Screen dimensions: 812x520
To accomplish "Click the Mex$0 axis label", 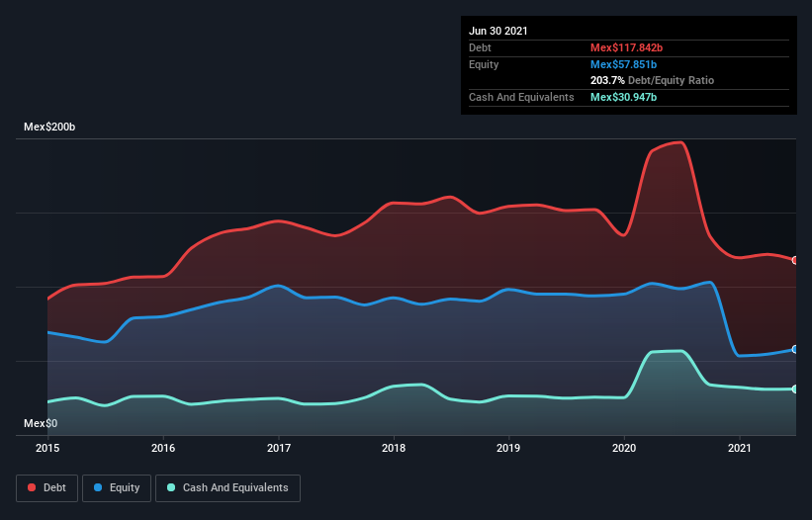I will [x=41, y=423].
